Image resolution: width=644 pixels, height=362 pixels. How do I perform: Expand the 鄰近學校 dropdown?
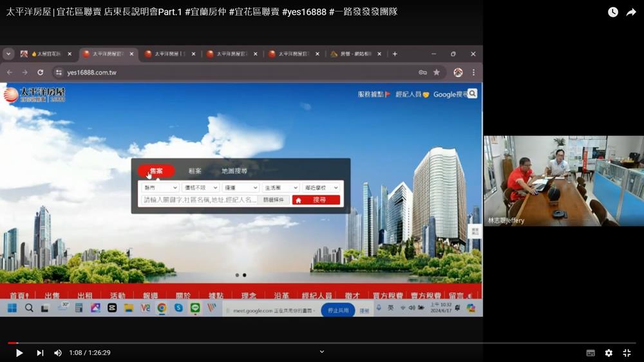321,187
